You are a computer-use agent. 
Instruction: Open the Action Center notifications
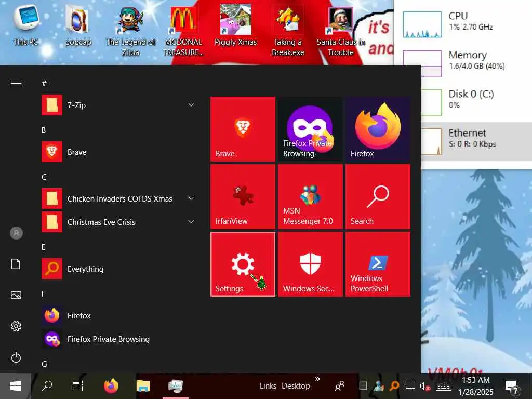coord(511,387)
